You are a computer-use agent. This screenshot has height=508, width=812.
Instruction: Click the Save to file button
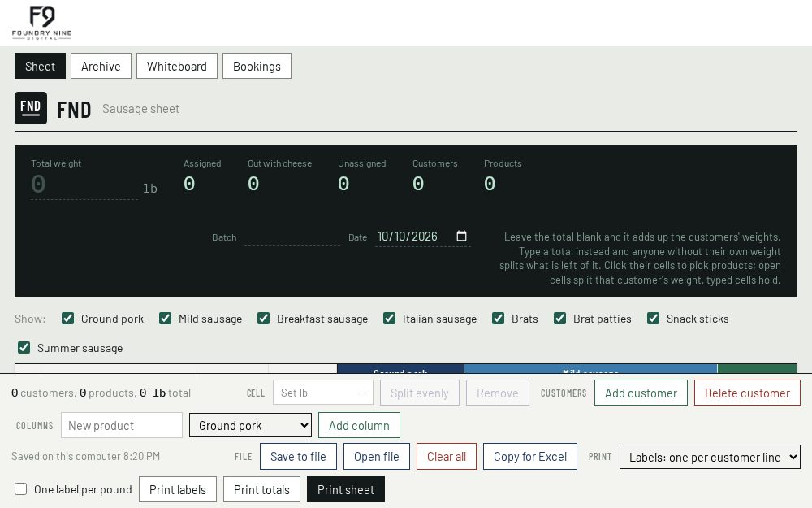[298, 456]
